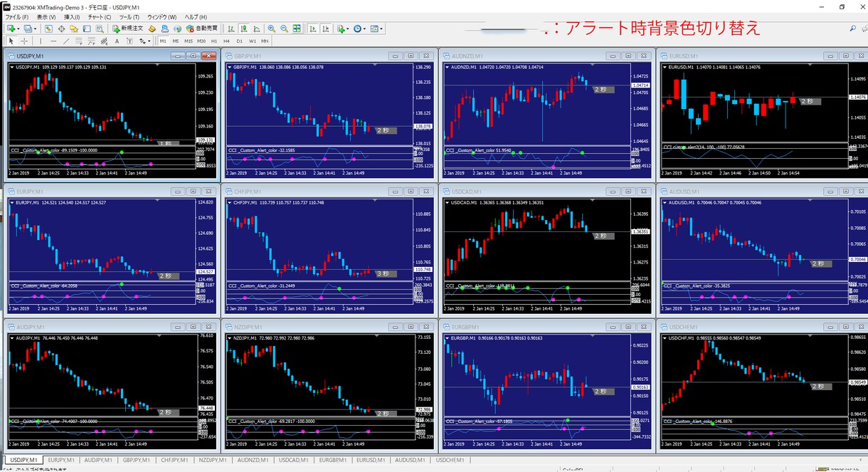The width and height of the screenshot is (868, 472).
Task: Open the チャート (C) menu
Action: (x=100, y=16)
